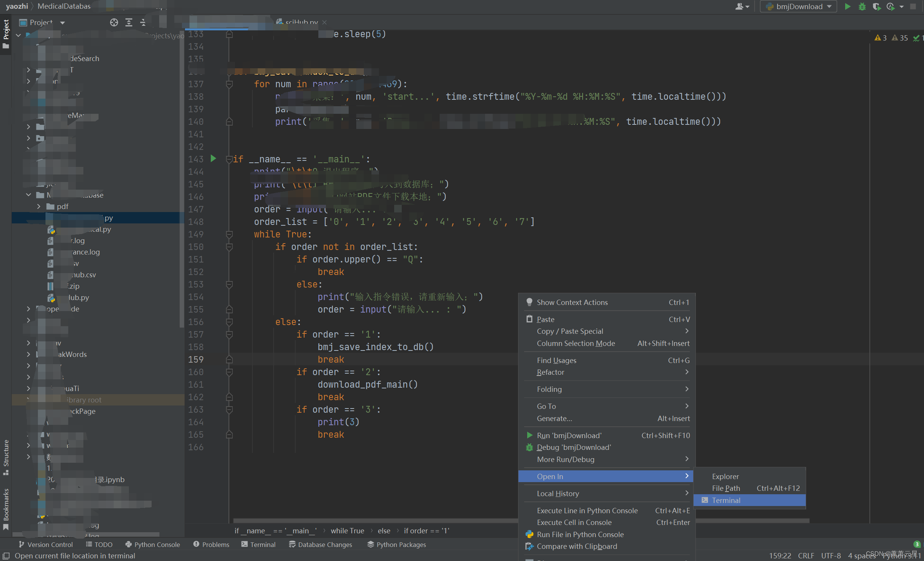This screenshot has height=561, width=924.
Task: Choose Find Usages from context menu
Action: click(x=556, y=360)
